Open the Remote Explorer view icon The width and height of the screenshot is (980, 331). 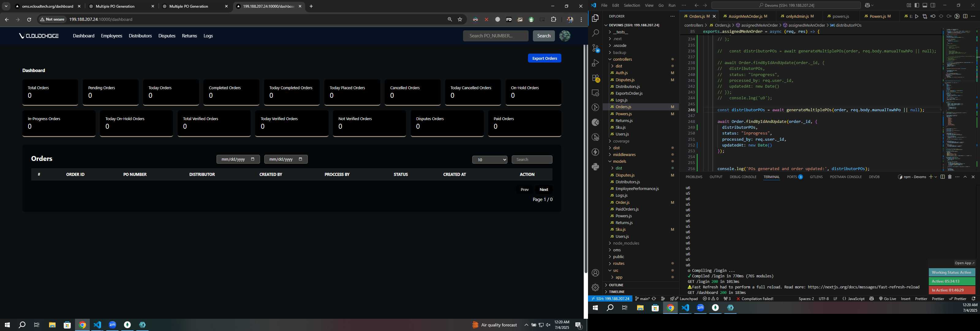595,93
